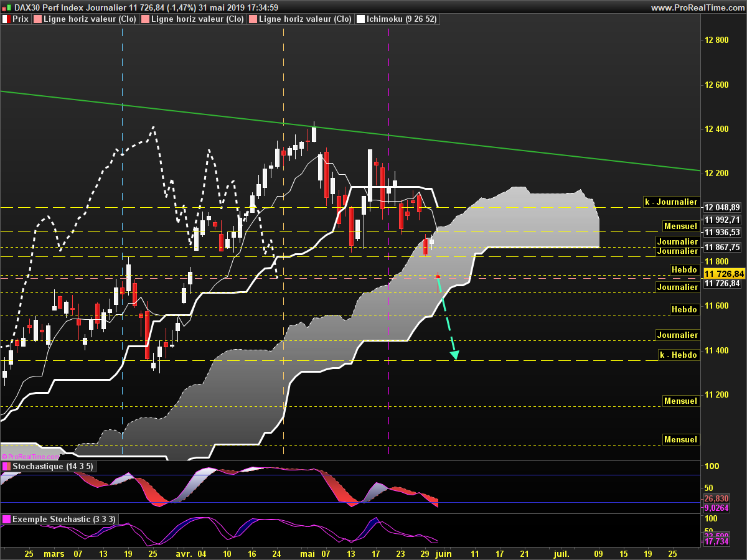Select the tip of the cyan dashed arrow
Viewport: 747px width, 560px height.
click(x=455, y=355)
